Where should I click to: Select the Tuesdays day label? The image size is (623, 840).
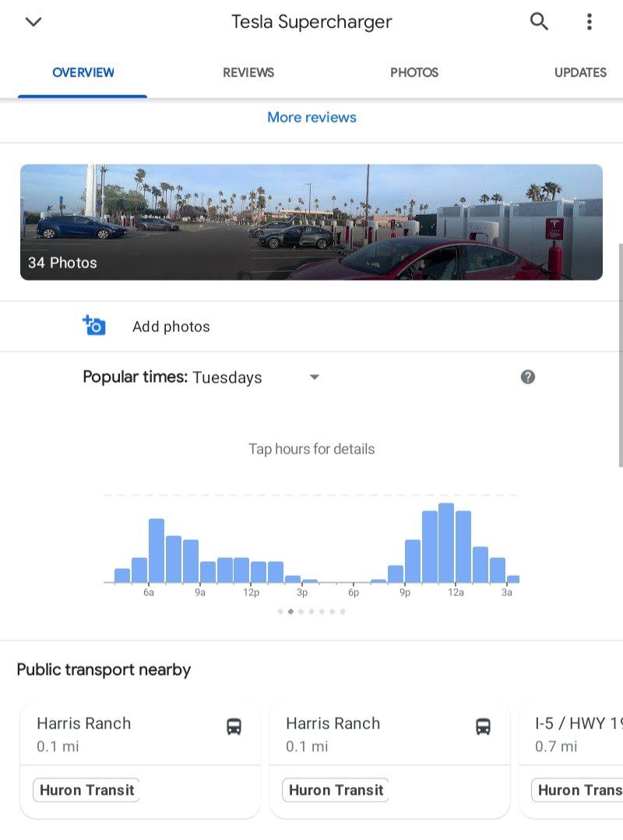coord(227,378)
